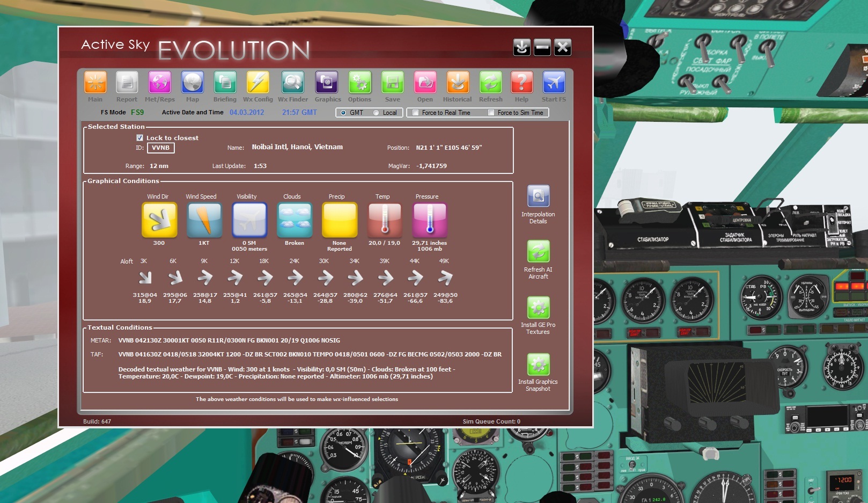Click the Refresh AI Aircraft icon
This screenshot has width=868, height=503.
point(538,251)
